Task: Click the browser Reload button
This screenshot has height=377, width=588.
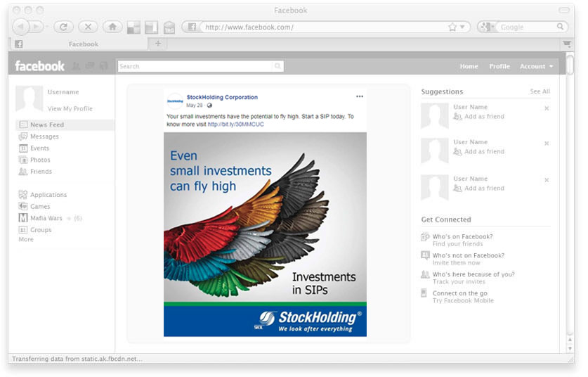Action: [x=64, y=27]
